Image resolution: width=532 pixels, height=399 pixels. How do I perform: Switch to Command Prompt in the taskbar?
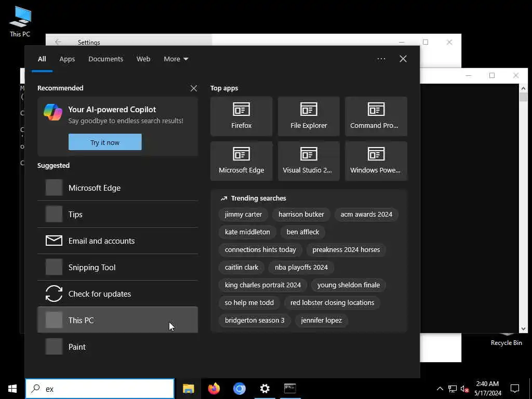pos(290,389)
